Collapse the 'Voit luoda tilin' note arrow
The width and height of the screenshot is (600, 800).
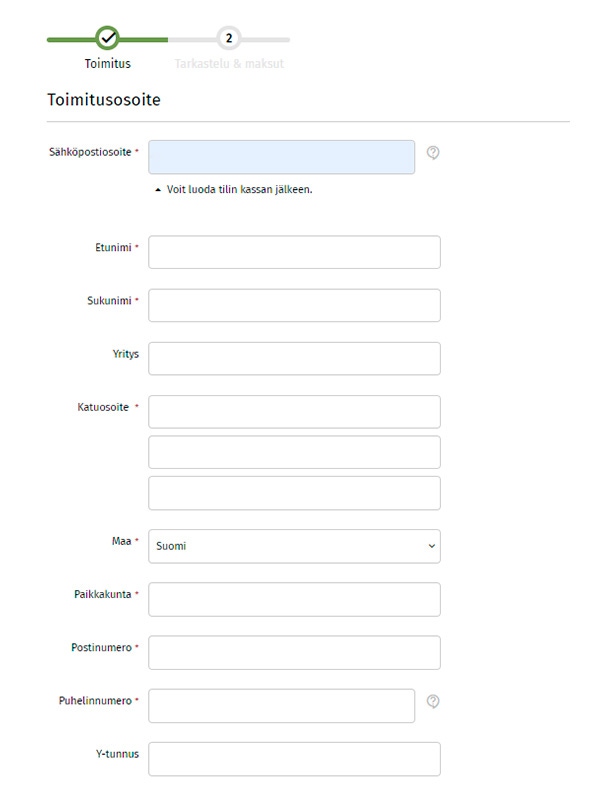(x=158, y=190)
